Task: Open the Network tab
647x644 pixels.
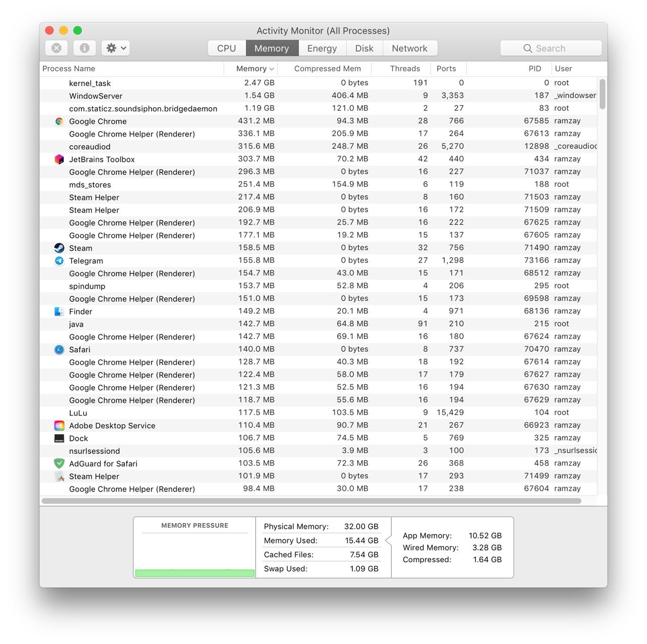Action: [410, 48]
